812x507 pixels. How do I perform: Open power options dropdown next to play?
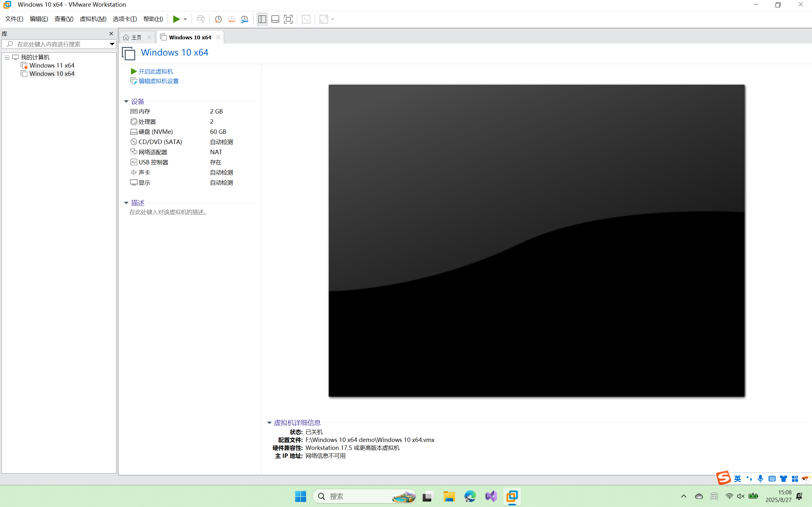(x=185, y=19)
